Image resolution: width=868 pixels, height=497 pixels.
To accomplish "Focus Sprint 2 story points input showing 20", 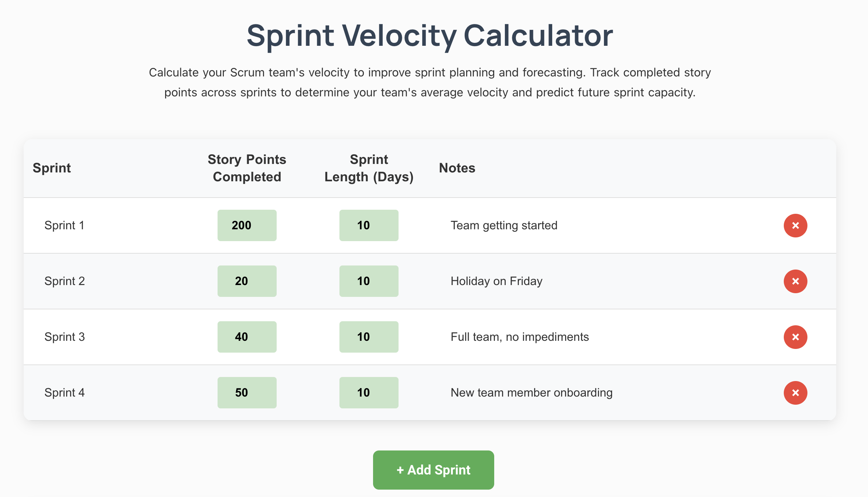I will (x=247, y=281).
